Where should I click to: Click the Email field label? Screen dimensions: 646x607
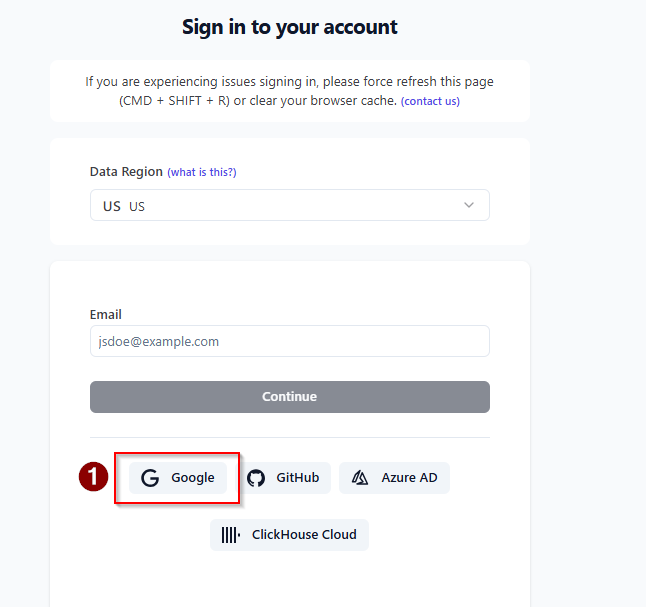105,315
